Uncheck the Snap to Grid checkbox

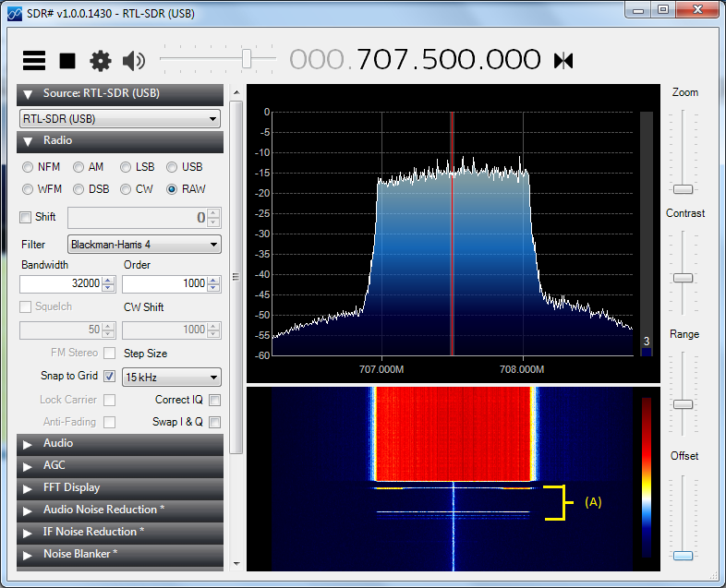109,376
